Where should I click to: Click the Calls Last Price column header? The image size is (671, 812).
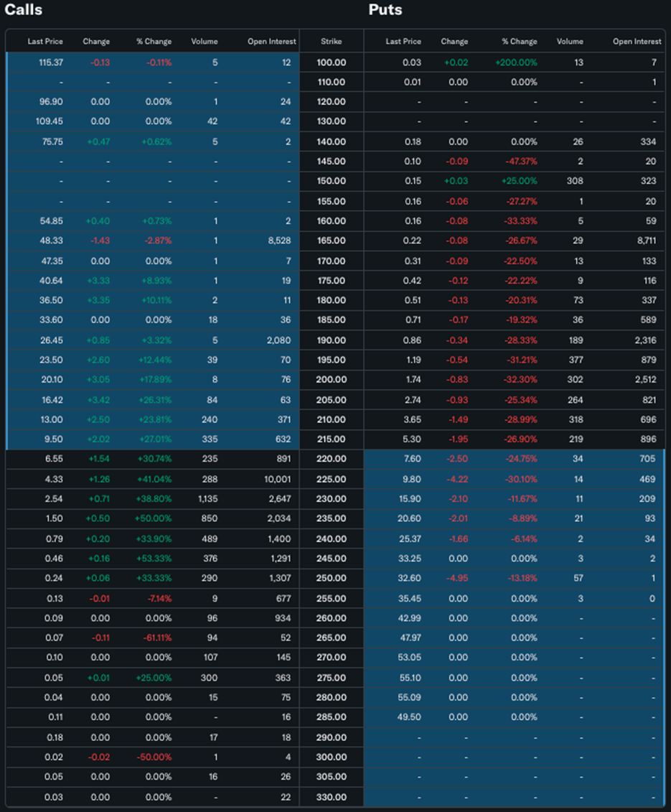pos(45,42)
